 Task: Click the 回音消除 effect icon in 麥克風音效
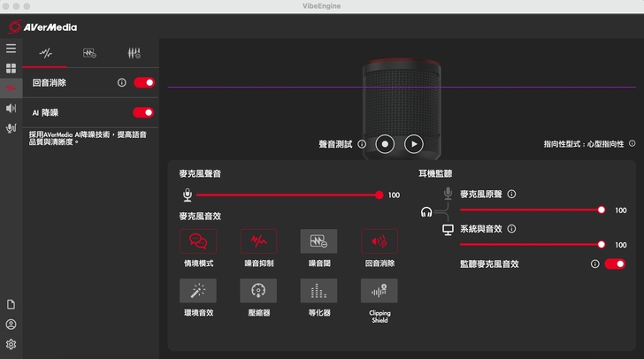coord(379,241)
